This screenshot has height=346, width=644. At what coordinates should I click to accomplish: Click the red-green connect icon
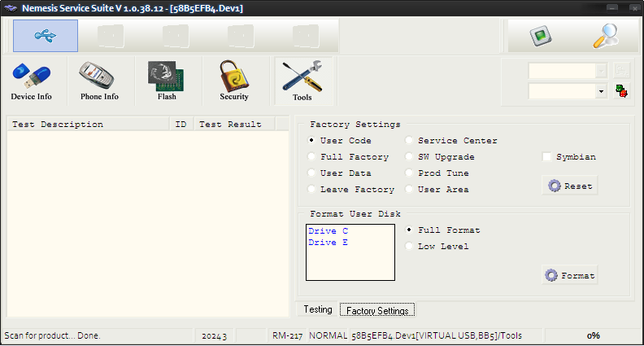tap(621, 91)
